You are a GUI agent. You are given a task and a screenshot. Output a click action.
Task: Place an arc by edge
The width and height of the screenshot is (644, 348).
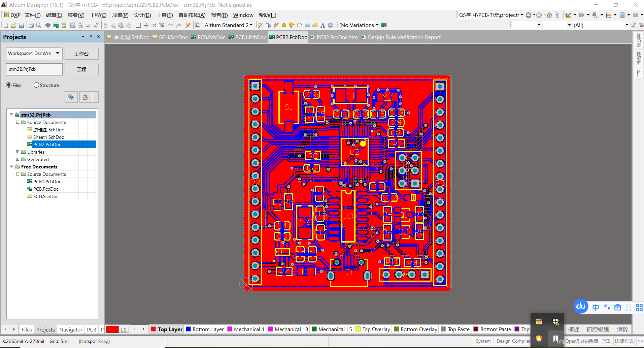click(299, 25)
